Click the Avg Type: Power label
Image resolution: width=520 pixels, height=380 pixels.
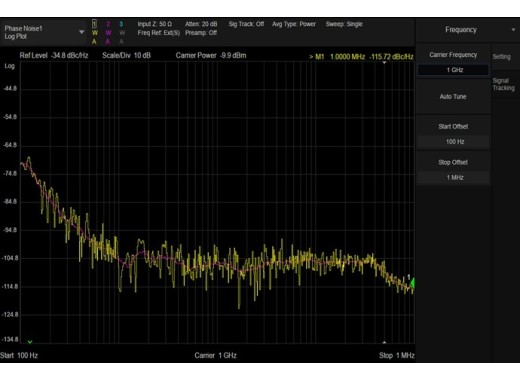[x=294, y=24]
